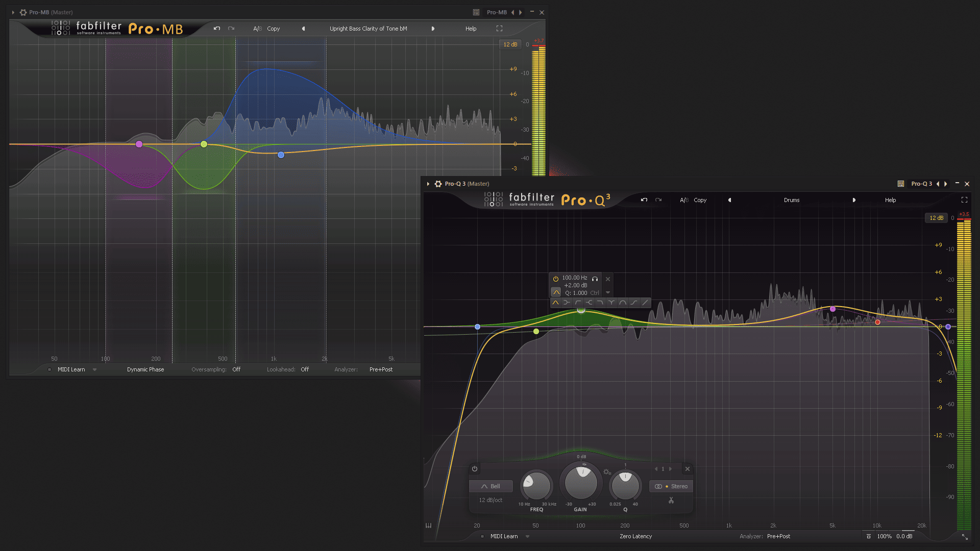Select the Low Cut filter shape icon
Screen dimensions: 980x551
tap(578, 303)
